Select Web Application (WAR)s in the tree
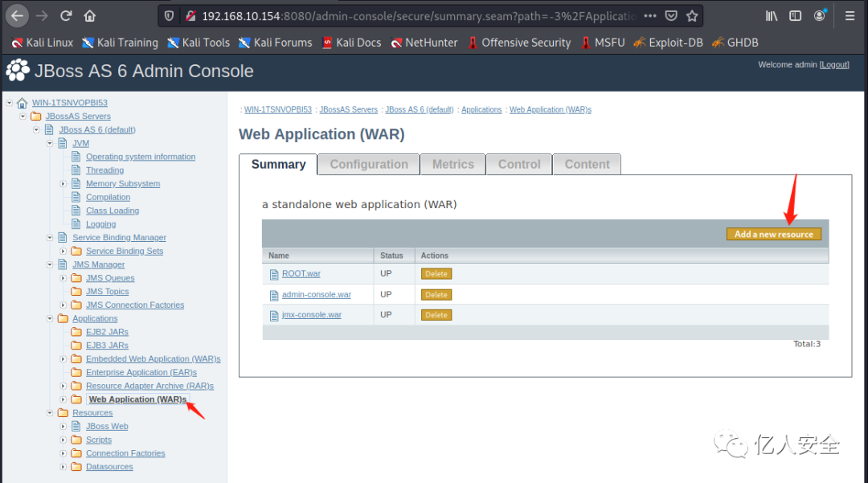This screenshot has height=483, width=868. pyautogui.click(x=138, y=399)
